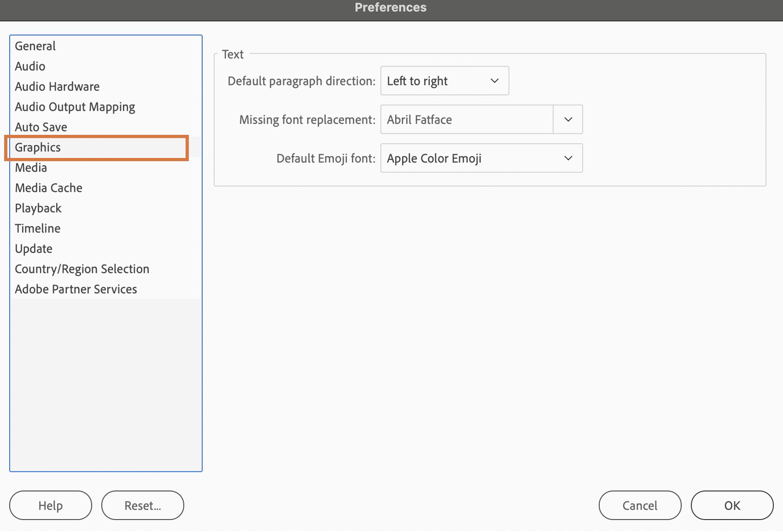This screenshot has height=532, width=783.
Task: Open the General preferences category
Action: pyautogui.click(x=36, y=46)
